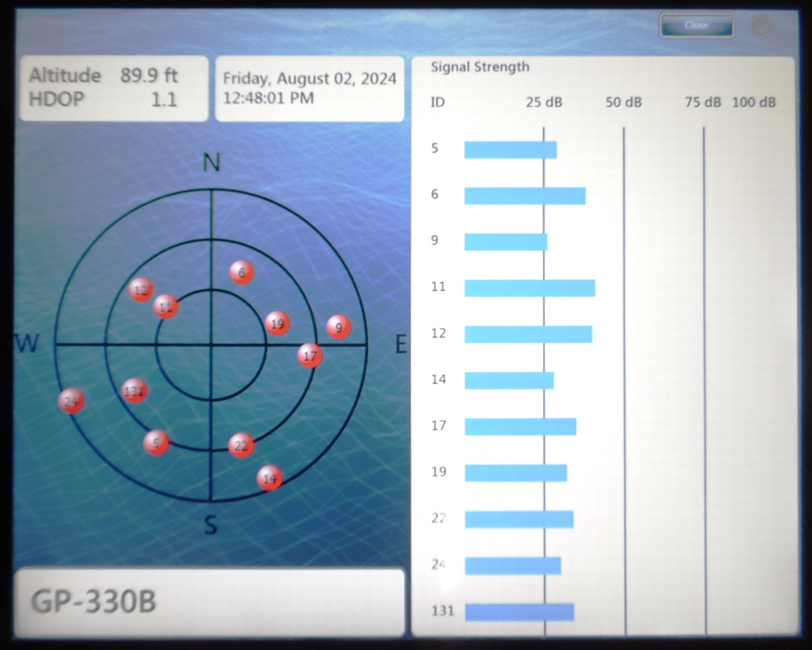Click the Close button
The height and width of the screenshot is (650, 812).
[696, 25]
